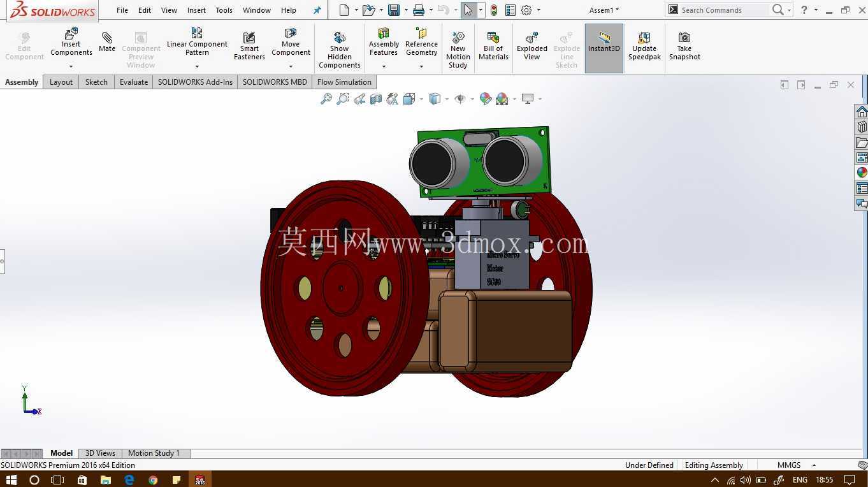Open the Tools menu

tap(224, 10)
